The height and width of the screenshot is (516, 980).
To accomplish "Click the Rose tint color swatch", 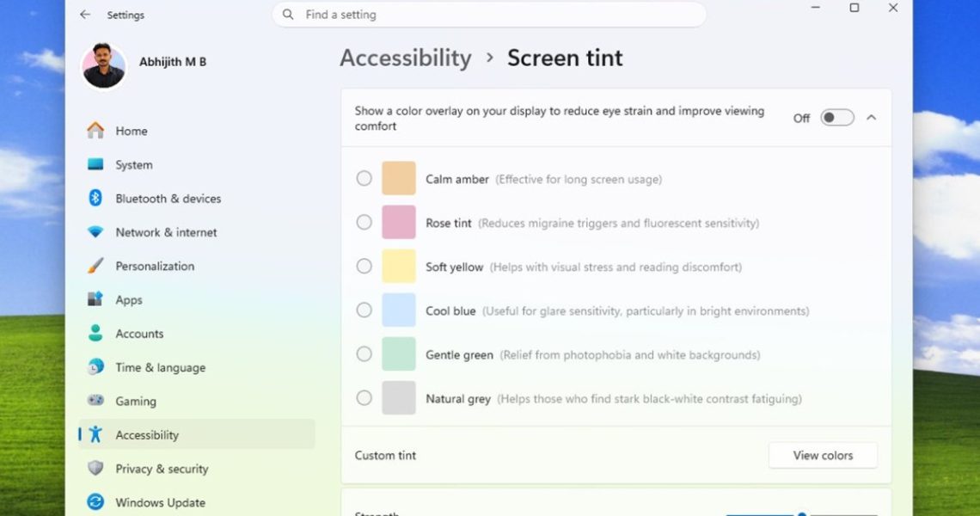I will coord(399,223).
